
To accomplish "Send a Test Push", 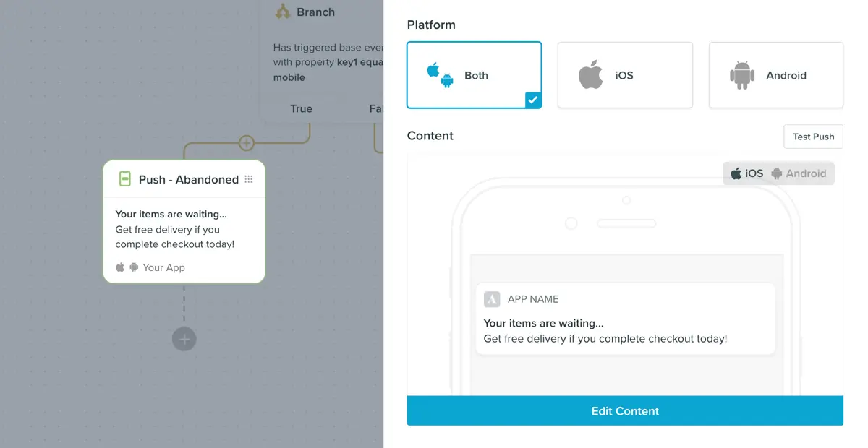I will (813, 136).
